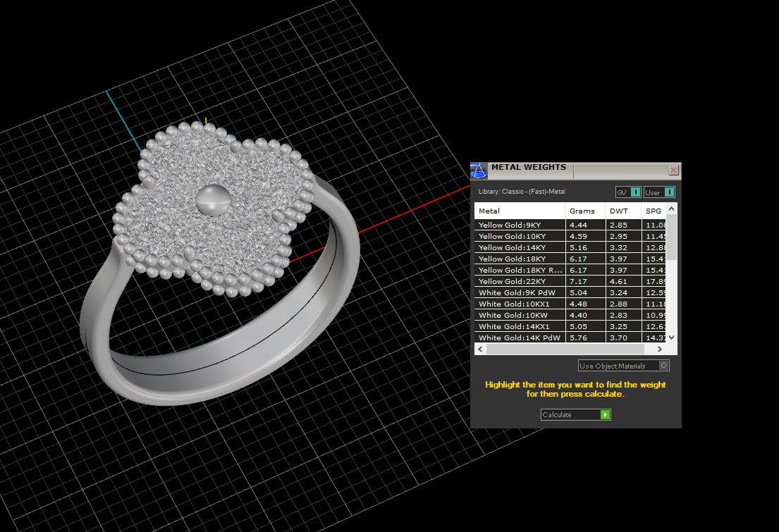Sort by the Metal column header
779x532 pixels.
pos(520,211)
